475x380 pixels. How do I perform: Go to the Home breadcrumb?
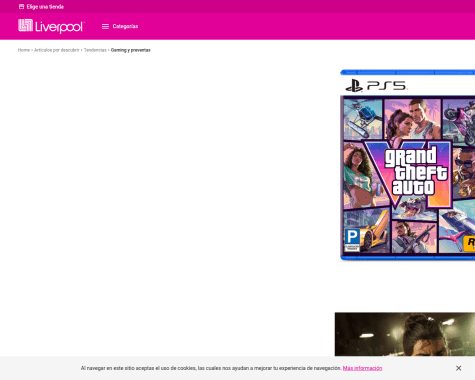(24, 50)
